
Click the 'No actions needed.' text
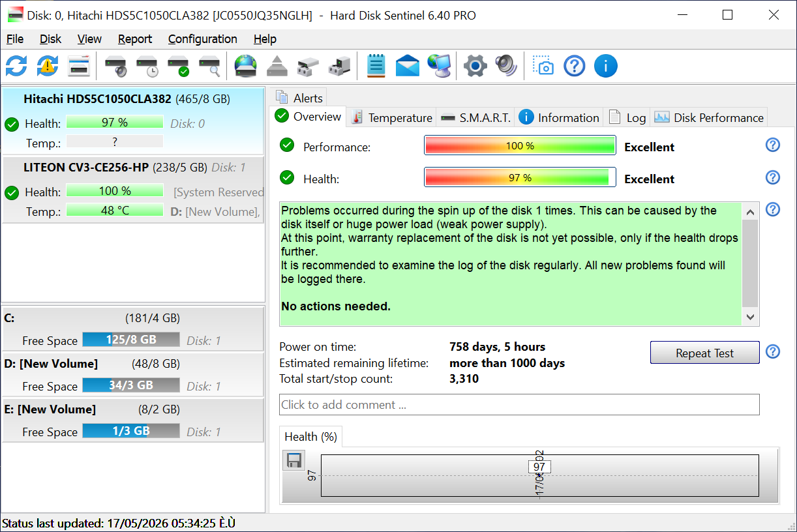(x=336, y=306)
